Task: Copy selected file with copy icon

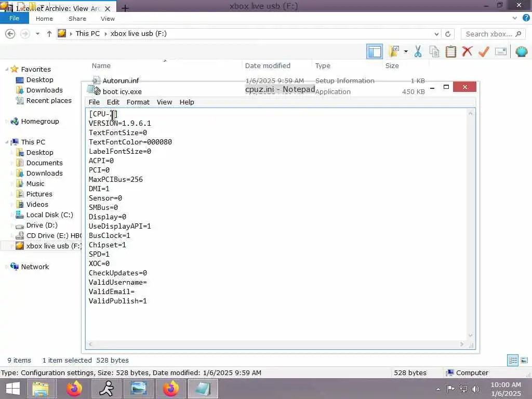Action: click(x=434, y=51)
